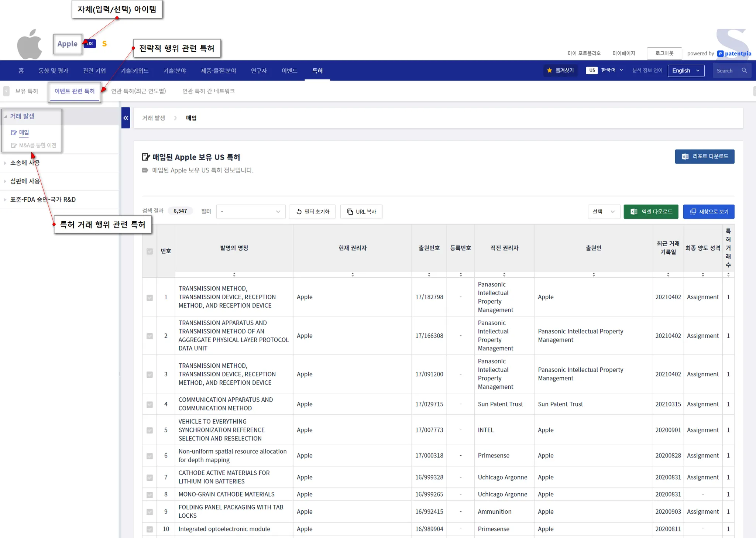Check the row 5 checkbox
The width and height of the screenshot is (756, 538).
click(x=150, y=431)
